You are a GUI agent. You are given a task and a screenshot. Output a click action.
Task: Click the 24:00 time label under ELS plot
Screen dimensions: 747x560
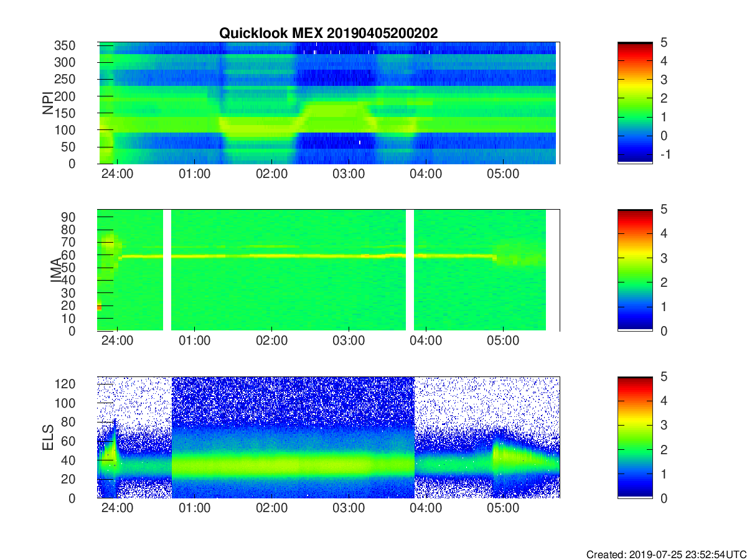[x=117, y=508]
